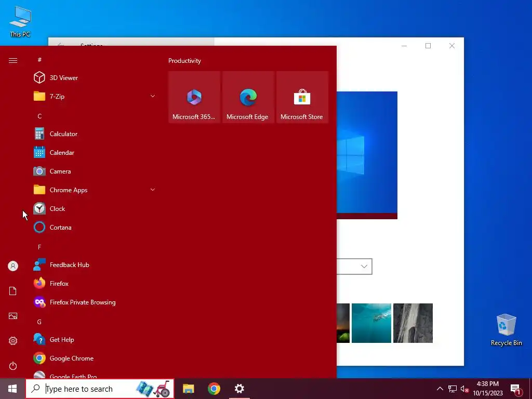Open the Chrome Apps folder entry
The width and height of the screenshot is (532, 399).
point(95,190)
